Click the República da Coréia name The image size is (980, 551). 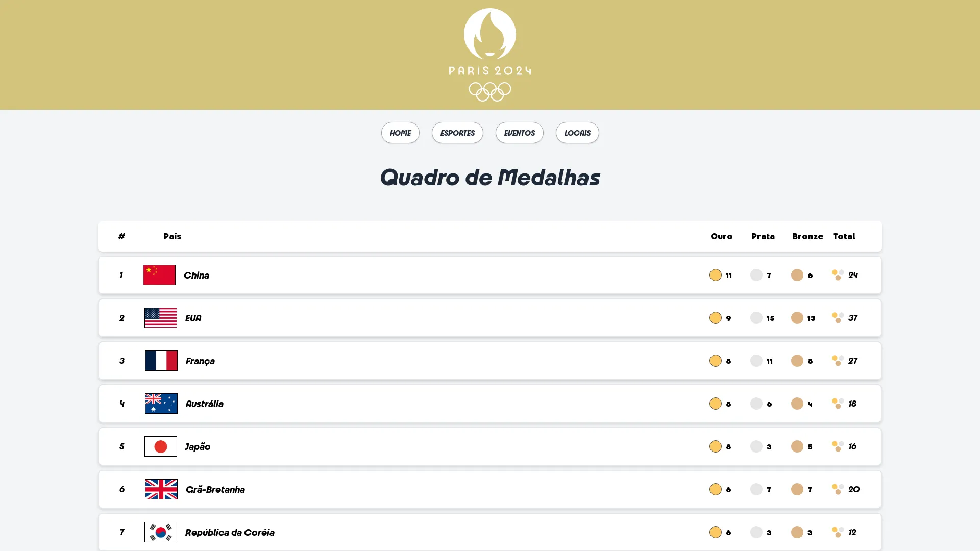[x=229, y=532]
